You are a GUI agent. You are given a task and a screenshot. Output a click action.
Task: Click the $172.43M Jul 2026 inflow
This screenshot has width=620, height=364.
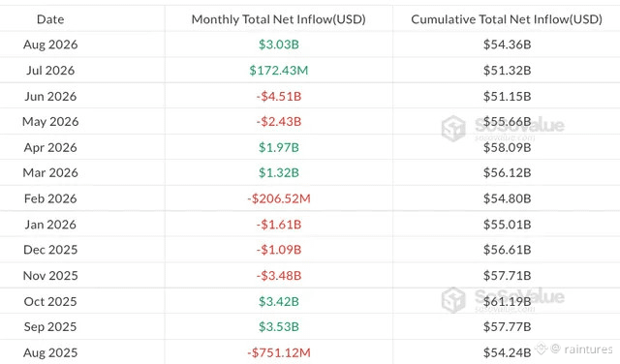(278, 71)
